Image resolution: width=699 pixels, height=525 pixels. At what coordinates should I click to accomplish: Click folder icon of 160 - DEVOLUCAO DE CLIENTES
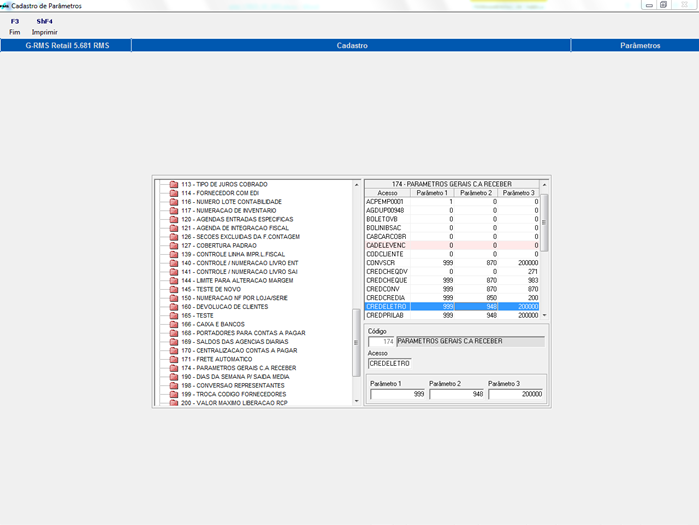coord(174,307)
